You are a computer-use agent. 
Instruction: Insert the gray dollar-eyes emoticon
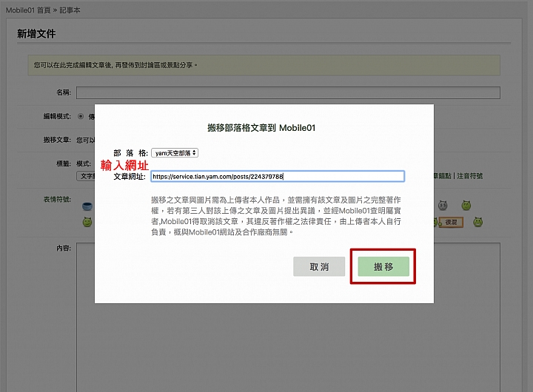click(443, 205)
